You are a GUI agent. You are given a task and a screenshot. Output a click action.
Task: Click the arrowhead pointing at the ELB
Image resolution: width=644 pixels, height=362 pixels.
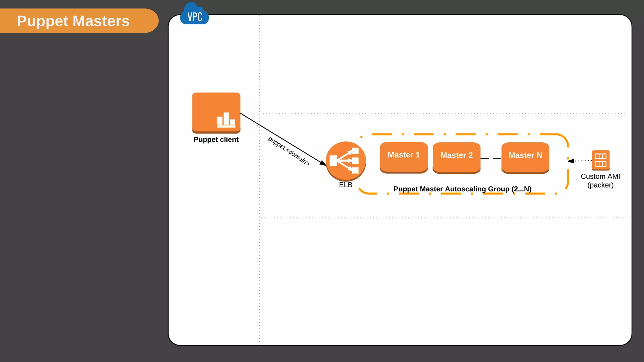coord(323,163)
